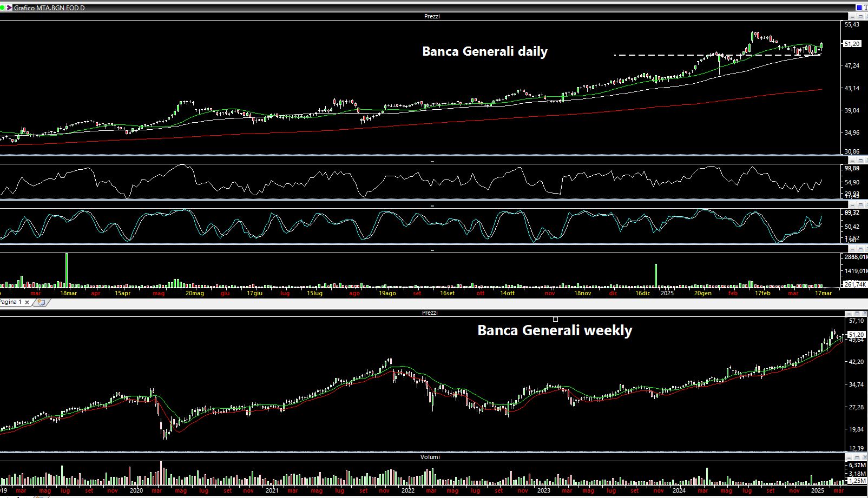Minimize the daily Prezzi panel
The image size is (868, 498).
click(852, 16)
